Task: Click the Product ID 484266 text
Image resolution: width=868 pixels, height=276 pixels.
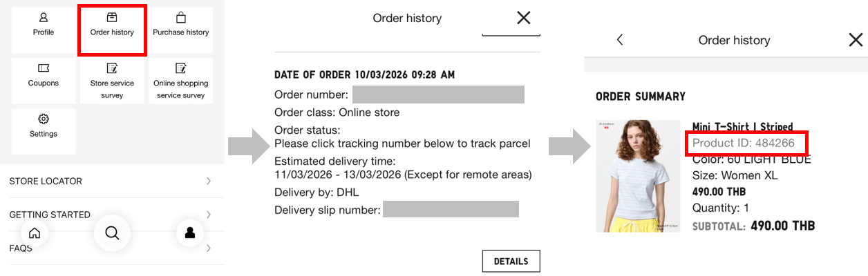Action: (744, 143)
